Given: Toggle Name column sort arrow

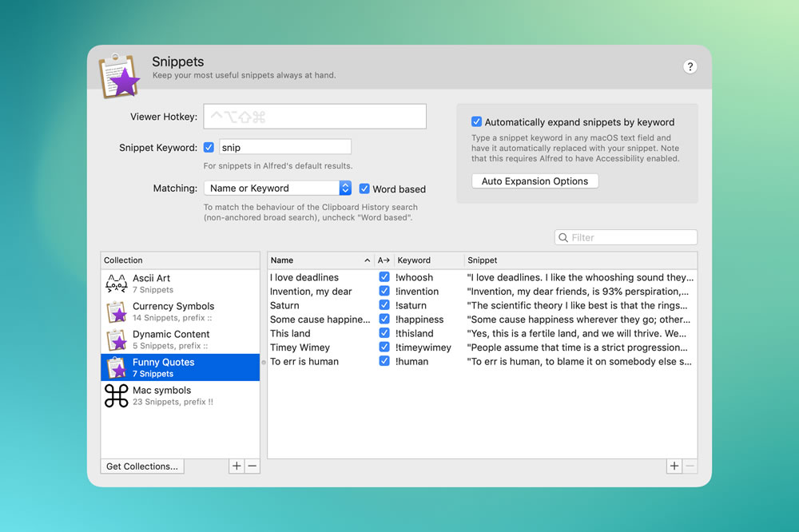Looking at the screenshot, I should 367,260.
